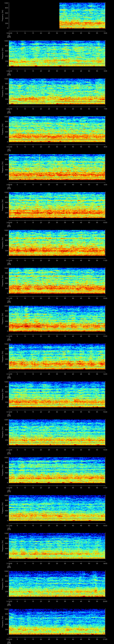Viewport: 114px width, 644px height.
Task: Select the spectrogram panel starting at 3:10:00
Action: coord(57,243)
